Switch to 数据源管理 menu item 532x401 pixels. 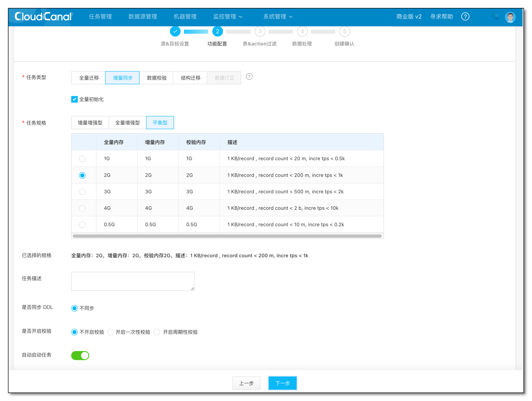(142, 17)
